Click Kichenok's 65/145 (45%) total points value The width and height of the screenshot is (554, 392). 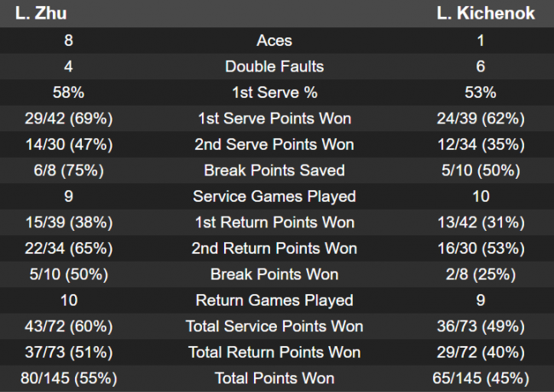[481, 378]
